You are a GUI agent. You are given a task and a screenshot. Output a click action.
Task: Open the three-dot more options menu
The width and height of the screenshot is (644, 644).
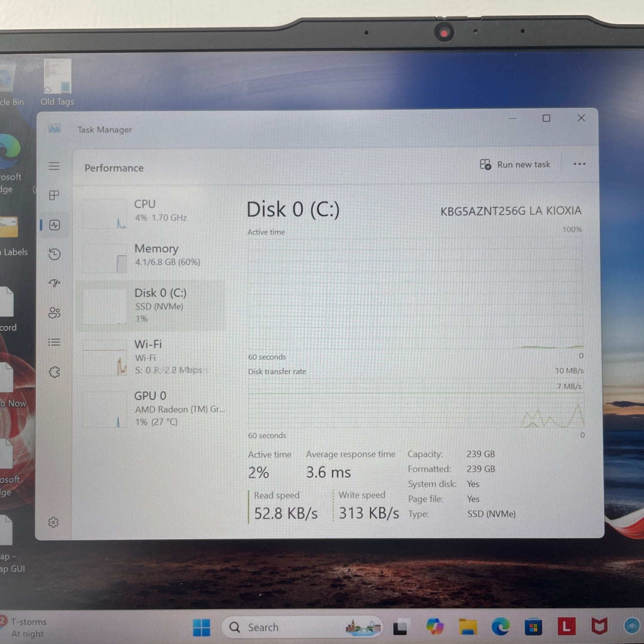[580, 164]
